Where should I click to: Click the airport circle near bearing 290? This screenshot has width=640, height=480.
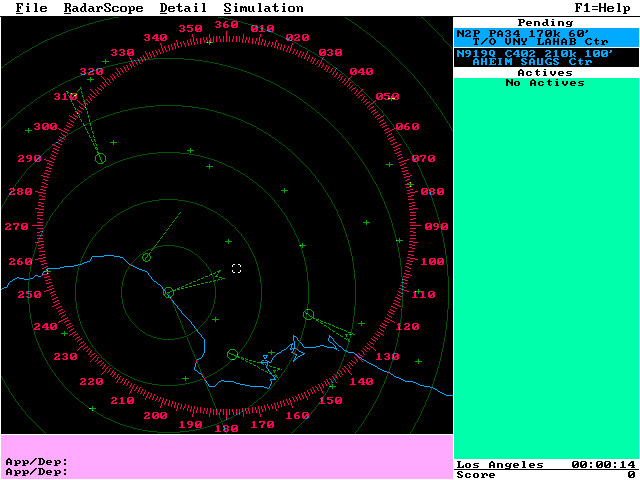pyautogui.click(x=100, y=158)
